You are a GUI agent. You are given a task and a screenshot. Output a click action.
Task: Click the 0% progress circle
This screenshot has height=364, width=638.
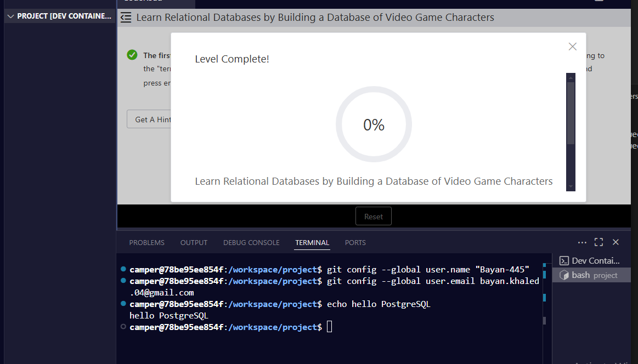click(x=374, y=124)
